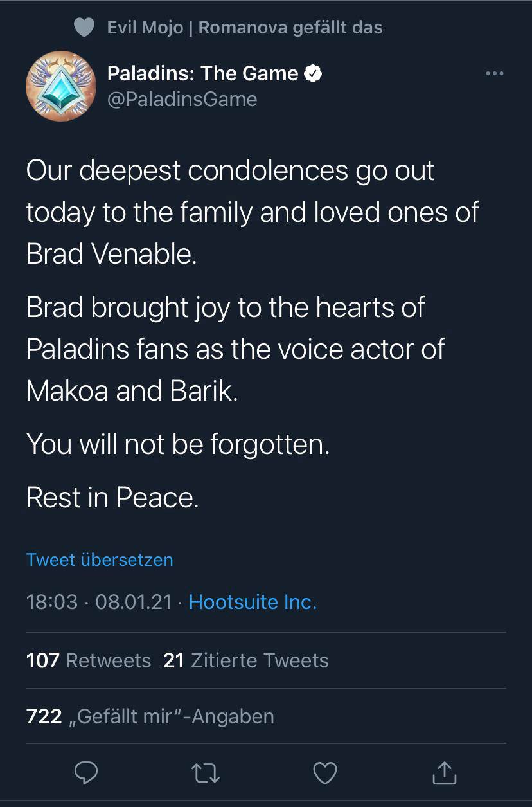The height and width of the screenshot is (807, 532).
Task: Click the heart icon beside Evil Mojo notification
Action: [x=85, y=28]
